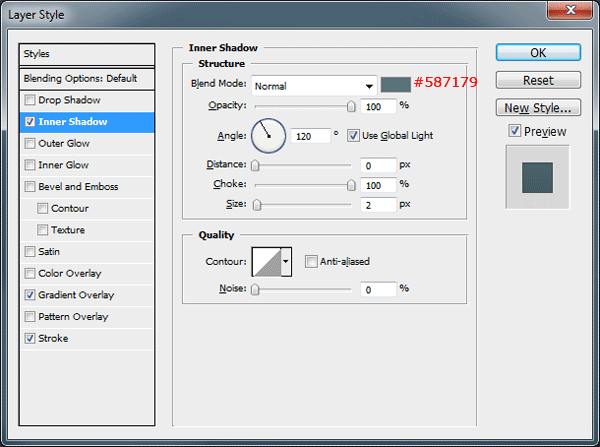Viewport: 600px width, 447px height.
Task: Enable the Anti-aliased checkbox
Action: pos(311,262)
